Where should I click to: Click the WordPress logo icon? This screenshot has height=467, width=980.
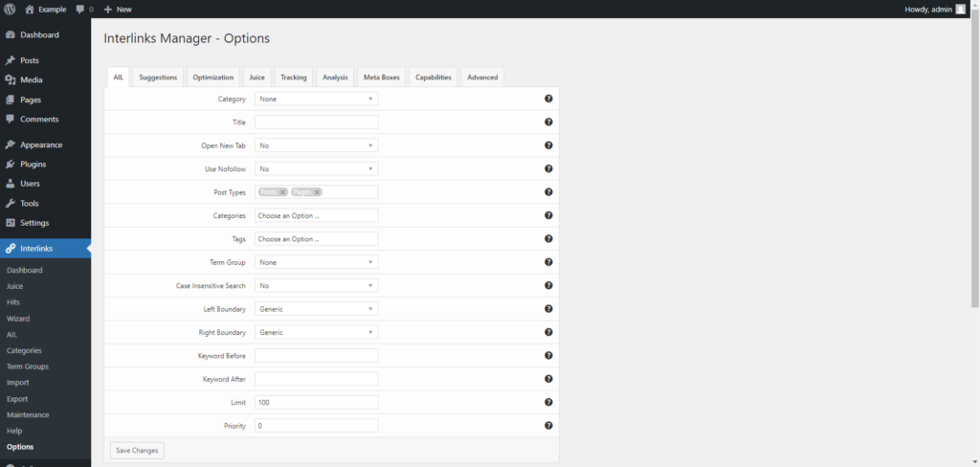pos(10,9)
